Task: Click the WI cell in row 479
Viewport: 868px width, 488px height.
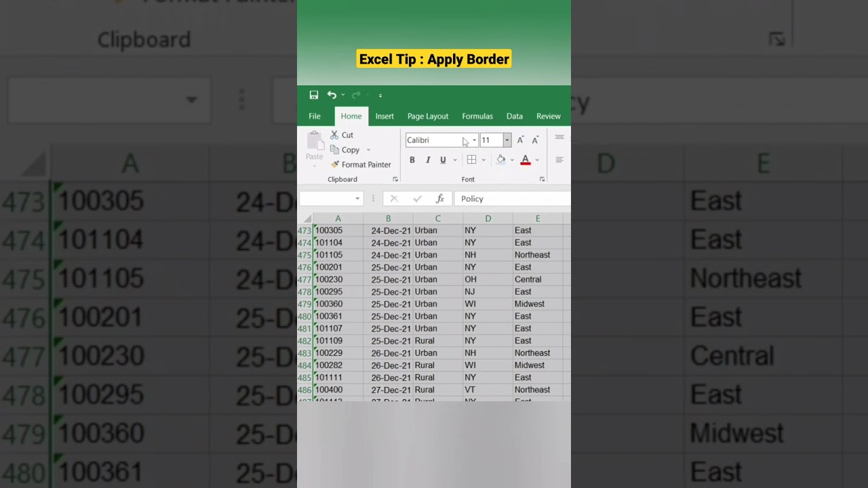Action: coord(488,304)
